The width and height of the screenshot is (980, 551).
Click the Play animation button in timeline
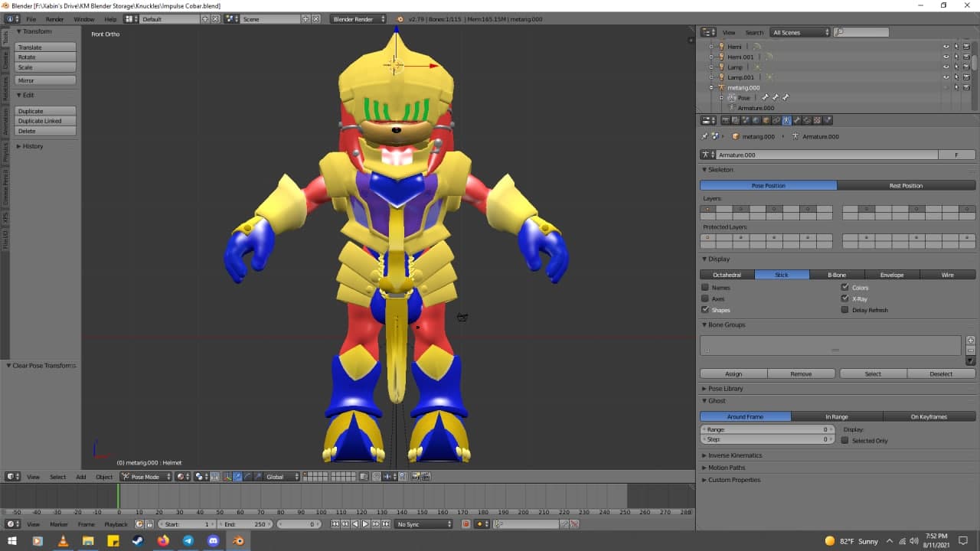(365, 524)
